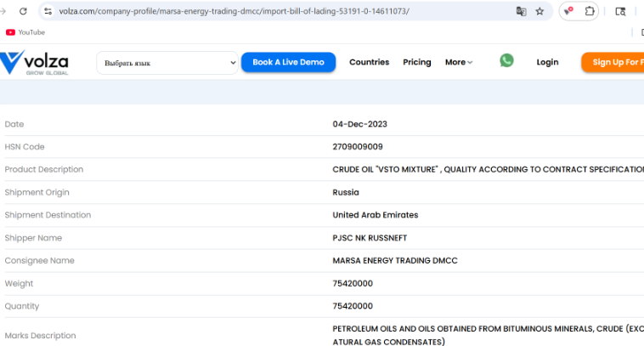The image size is (644, 346).
Task: Navigate forward with the arrow icon
Action: point(3,11)
